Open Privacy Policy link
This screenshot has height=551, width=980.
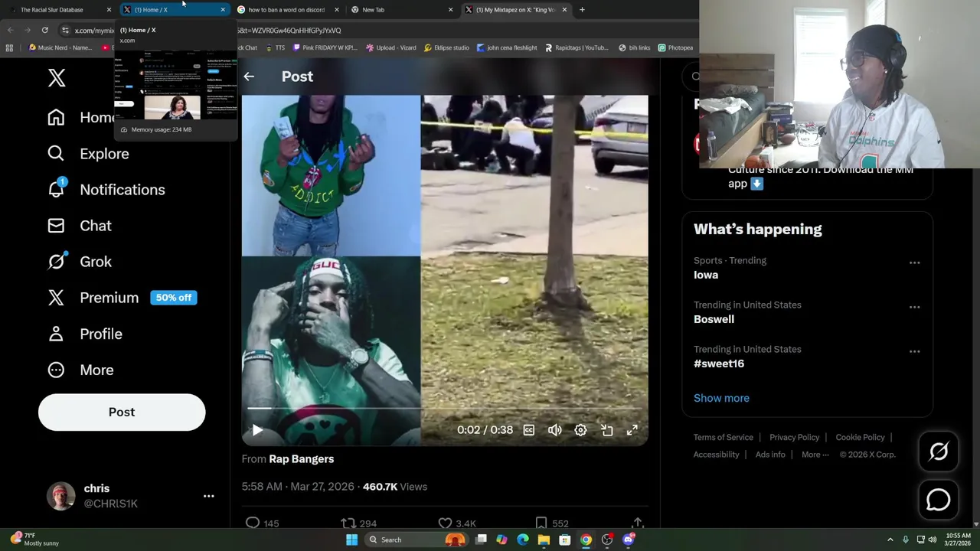tap(794, 437)
